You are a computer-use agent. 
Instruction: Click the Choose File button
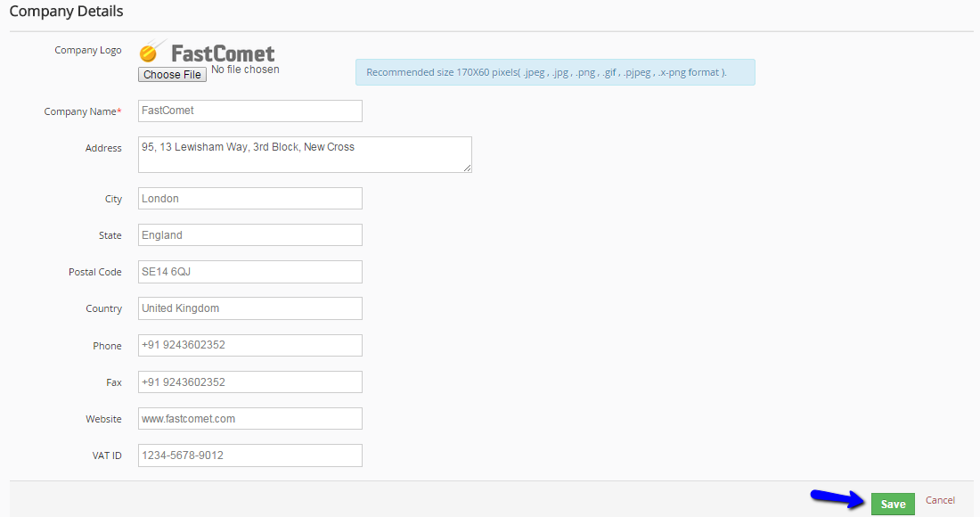click(172, 74)
